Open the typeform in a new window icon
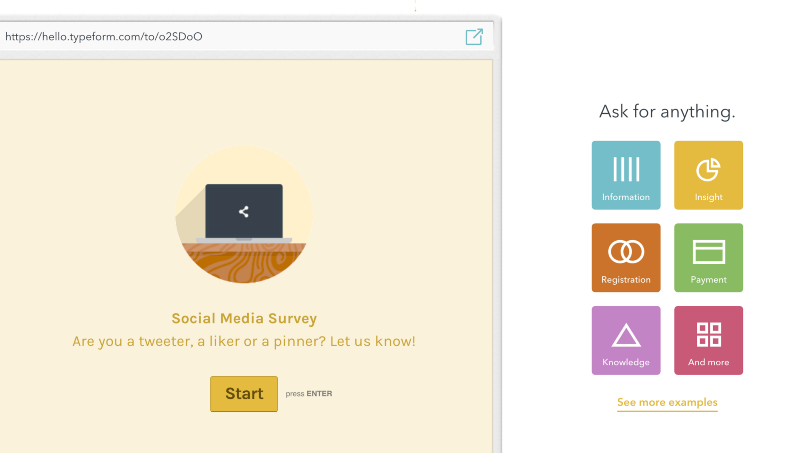This screenshot has height=453, width=800. 474,36
